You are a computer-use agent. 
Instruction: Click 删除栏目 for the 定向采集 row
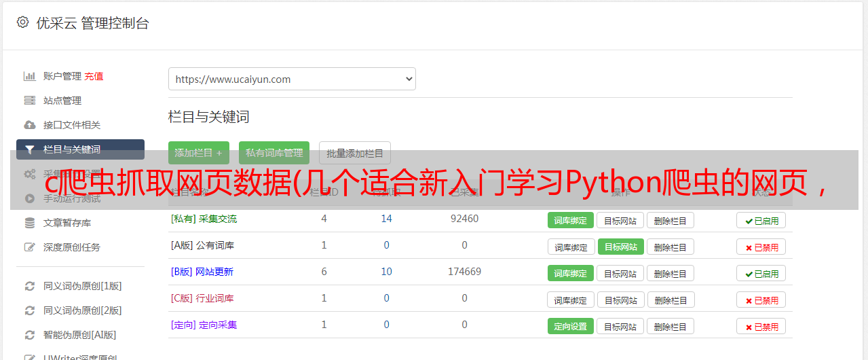click(x=671, y=326)
